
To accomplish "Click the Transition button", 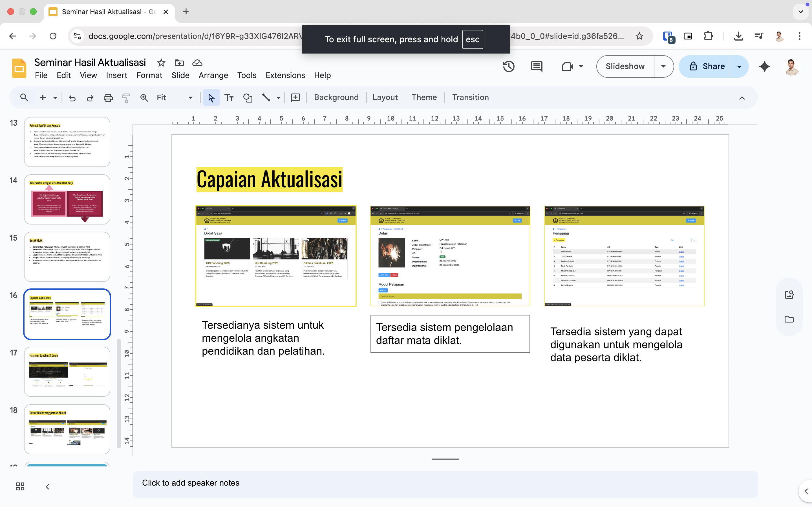I will point(470,97).
